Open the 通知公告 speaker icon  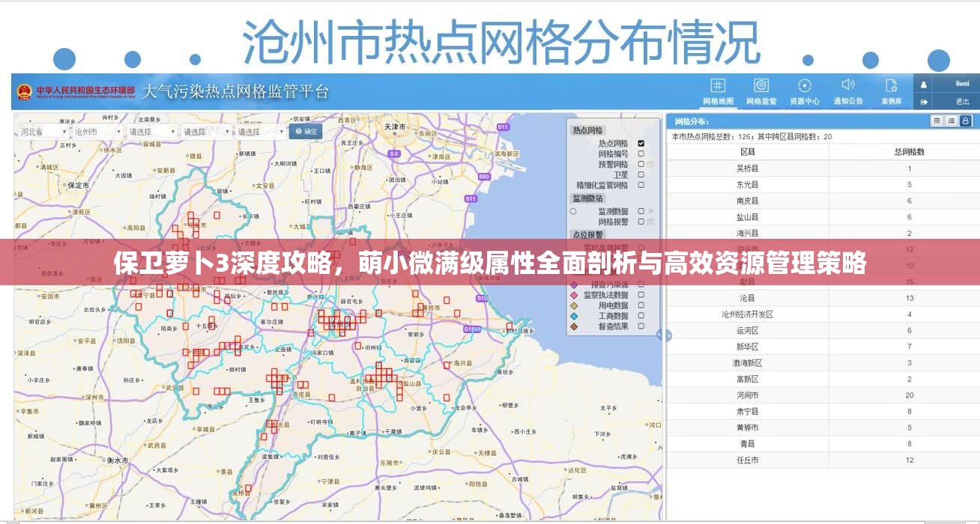[848, 85]
